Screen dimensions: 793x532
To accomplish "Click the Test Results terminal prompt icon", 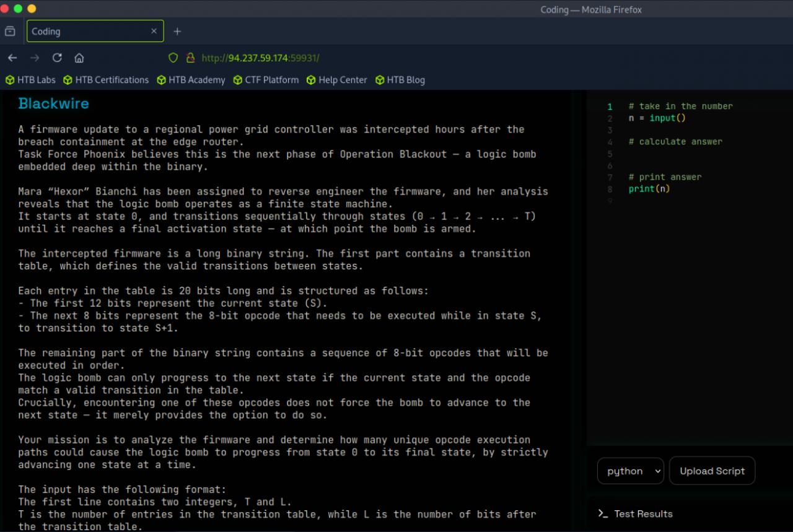I will pos(603,513).
